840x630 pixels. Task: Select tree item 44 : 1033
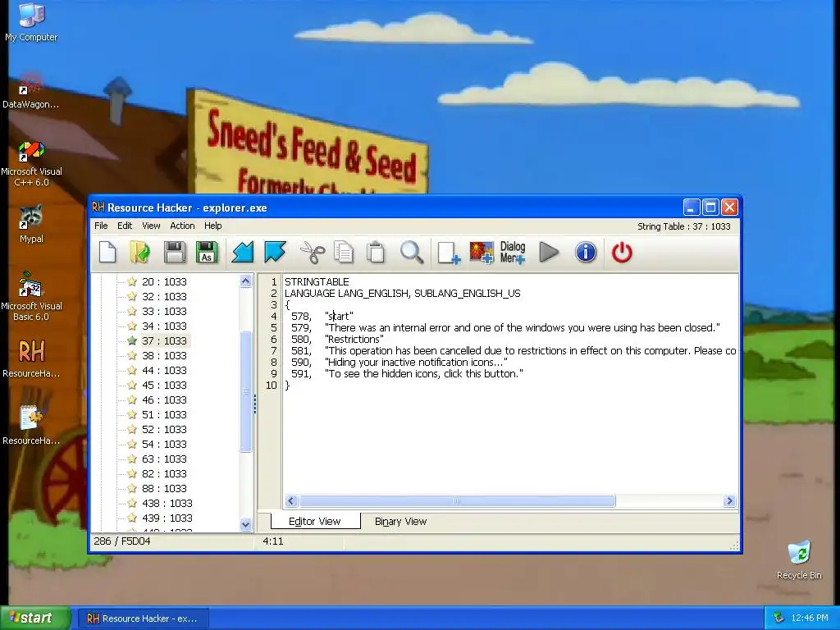[164, 370]
